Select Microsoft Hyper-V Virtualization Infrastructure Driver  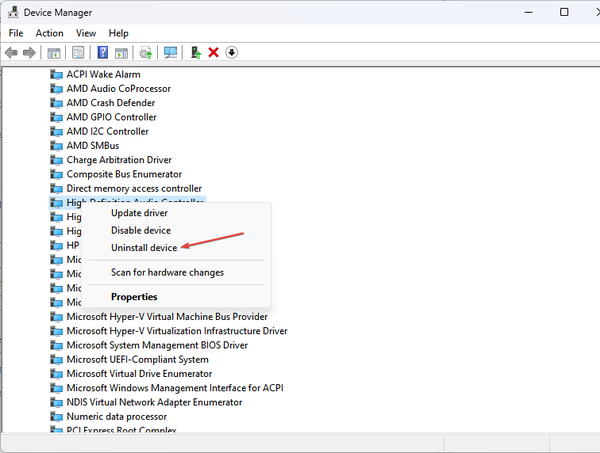click(176, 331)
